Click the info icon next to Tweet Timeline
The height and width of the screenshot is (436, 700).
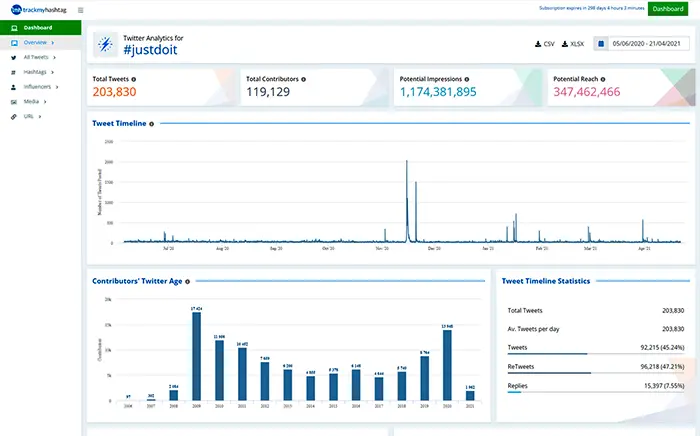152,124
